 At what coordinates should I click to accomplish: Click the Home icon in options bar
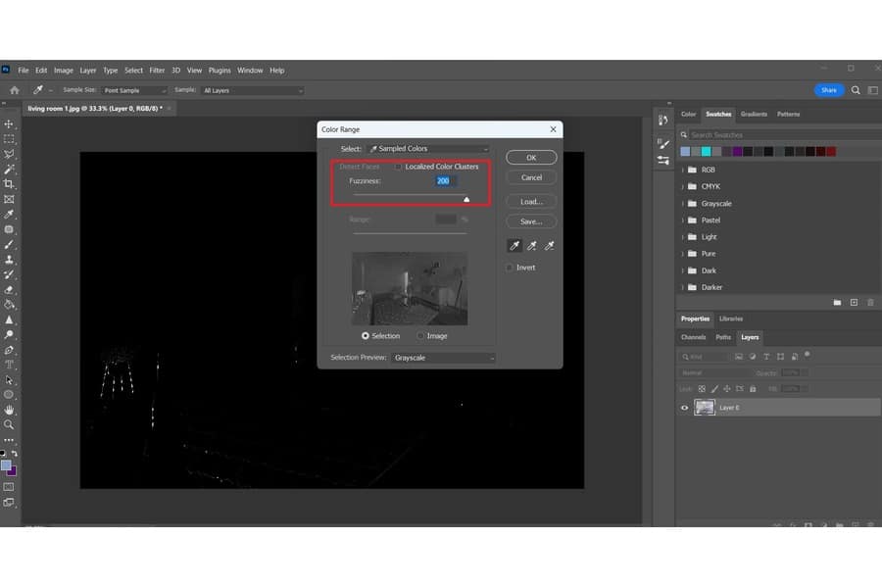pyautogui.click(x=15, y=90)
